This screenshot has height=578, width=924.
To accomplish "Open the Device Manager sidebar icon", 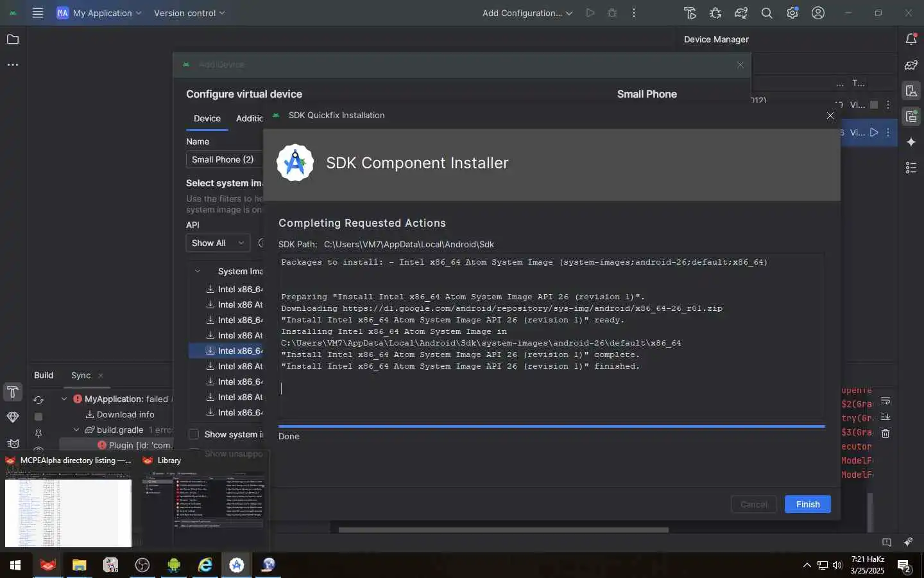I will pos(911,91).
